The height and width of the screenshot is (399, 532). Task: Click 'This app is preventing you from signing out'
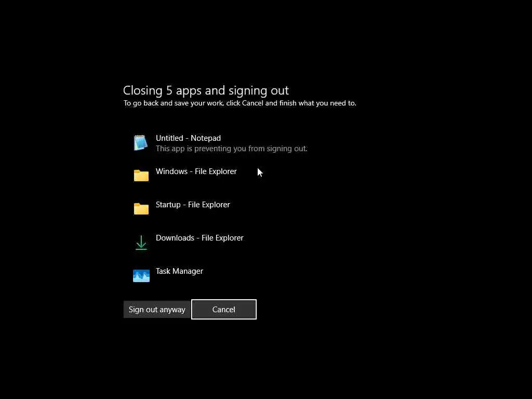coord(231,149)
